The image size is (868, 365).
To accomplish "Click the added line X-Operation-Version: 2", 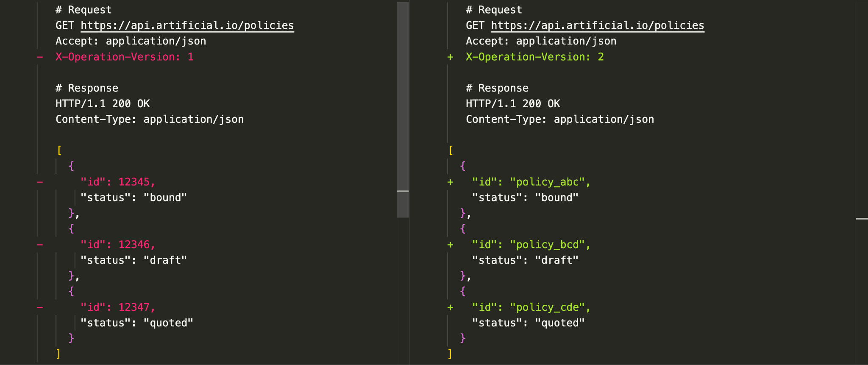I will click(534, 57).
